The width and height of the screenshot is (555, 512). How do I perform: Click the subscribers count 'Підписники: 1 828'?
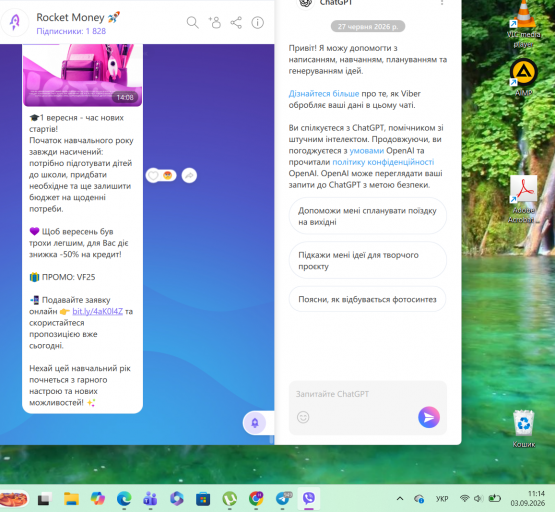[x=71, y=31]
